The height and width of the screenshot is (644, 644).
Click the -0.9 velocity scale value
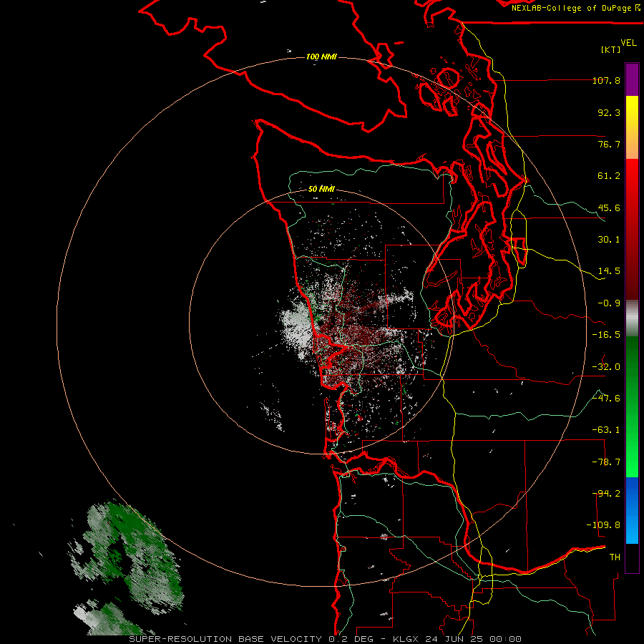tap(609, 303)
